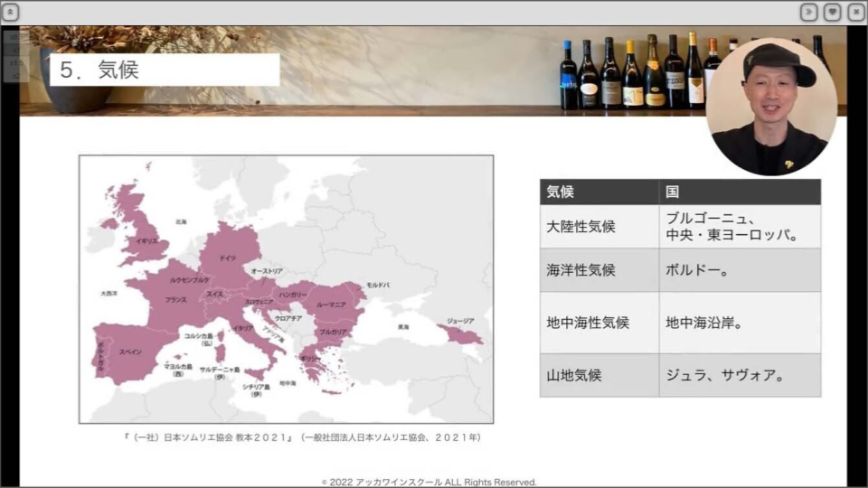Viewport: 868px width, 488px height.
Task: Click the double-arrow skip forward icon
Action: (x=809, y=12)
